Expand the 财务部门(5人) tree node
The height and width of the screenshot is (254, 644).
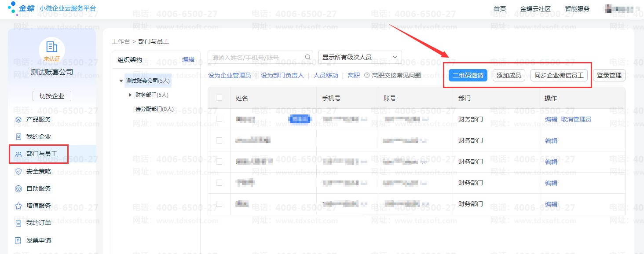point(130,95)
